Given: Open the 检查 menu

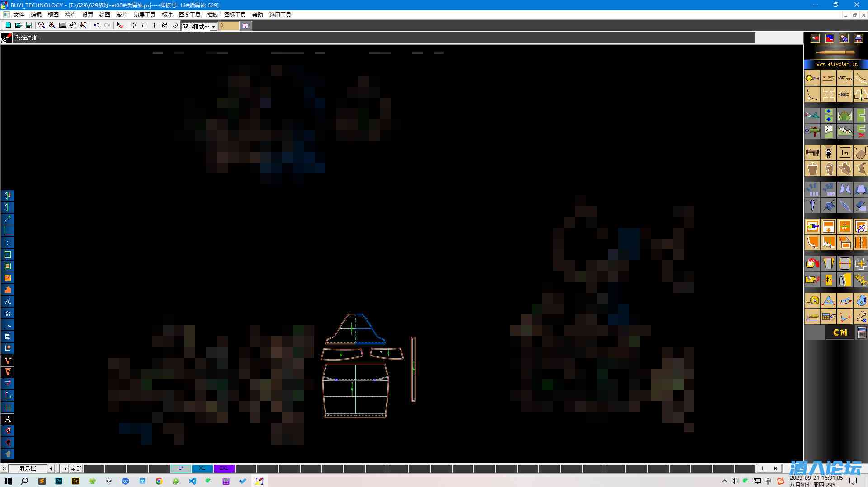Looking at the screenshot, I should coord(71,15).
